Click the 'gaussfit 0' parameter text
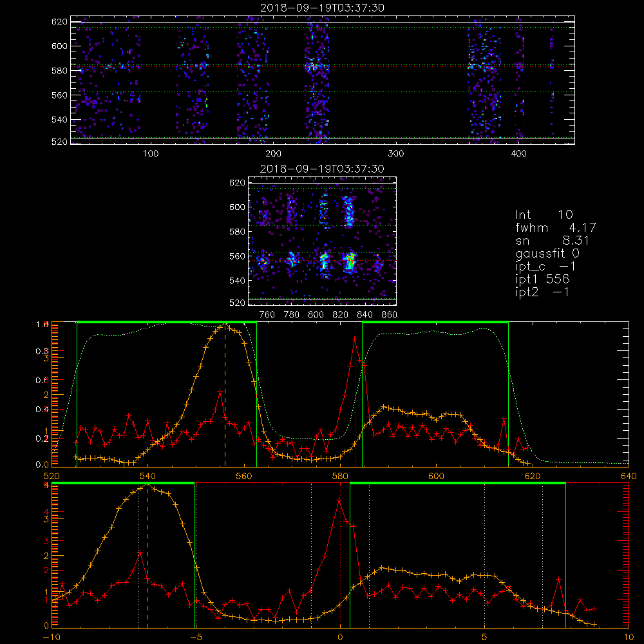Screen dimensions: 644x644 547,253
